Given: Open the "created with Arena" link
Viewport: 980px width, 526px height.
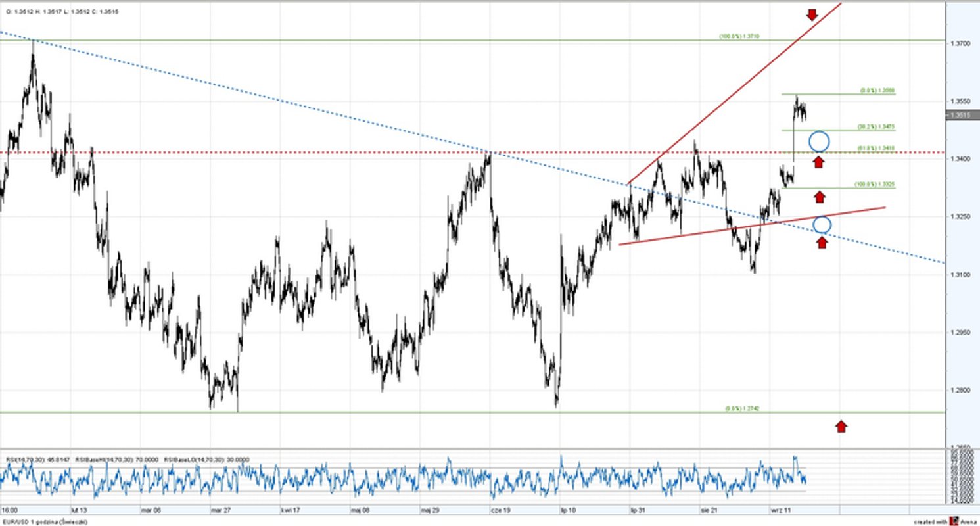Looking at the screenshot, I should click(x=953, y=519).
